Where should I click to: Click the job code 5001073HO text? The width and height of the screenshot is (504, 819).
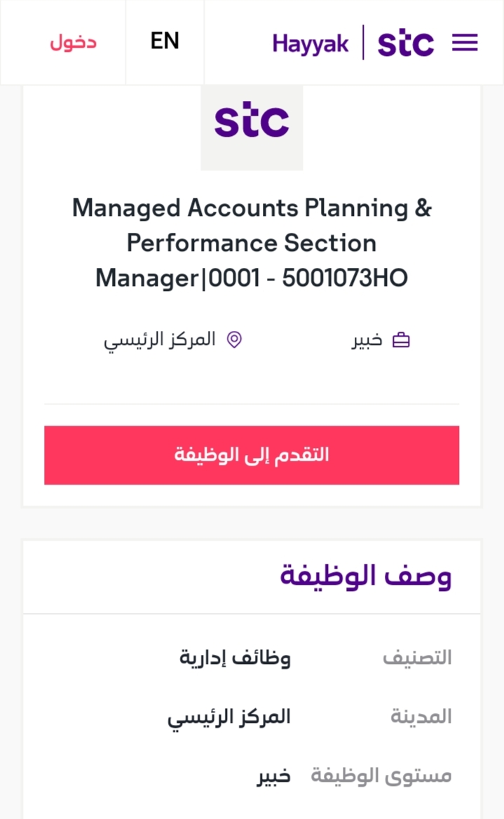click(345, 278)
